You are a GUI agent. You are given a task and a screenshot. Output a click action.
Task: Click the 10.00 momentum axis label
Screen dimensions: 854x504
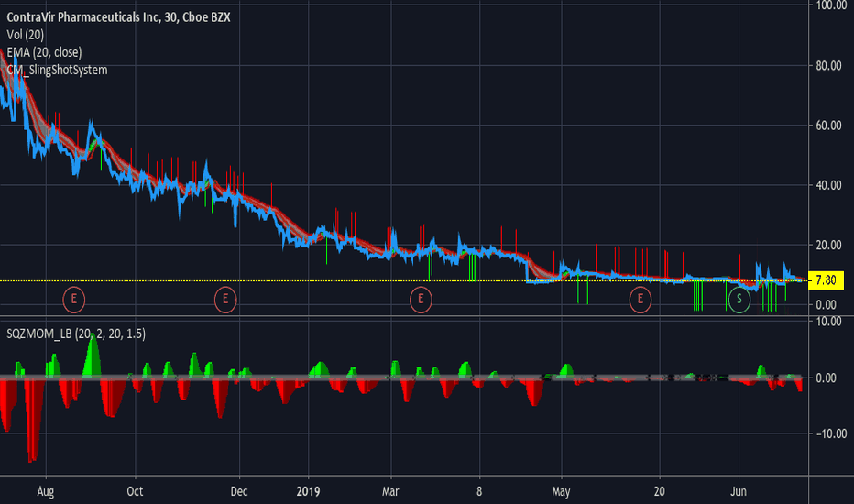[x=827, y=322]
